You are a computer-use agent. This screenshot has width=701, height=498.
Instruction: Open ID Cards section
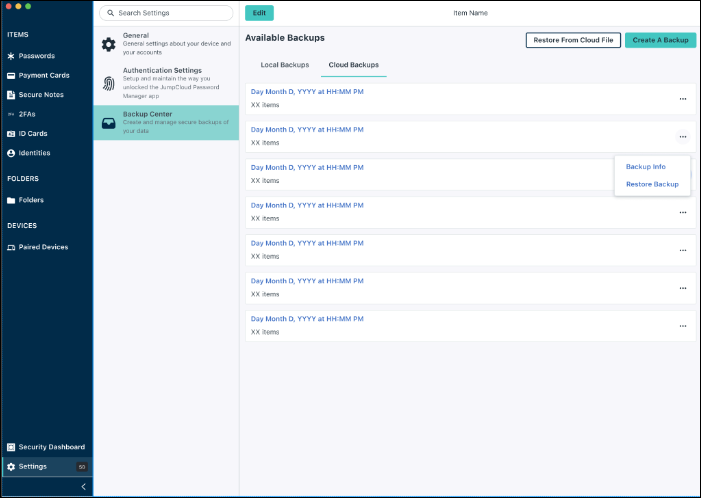coord(32,133)
